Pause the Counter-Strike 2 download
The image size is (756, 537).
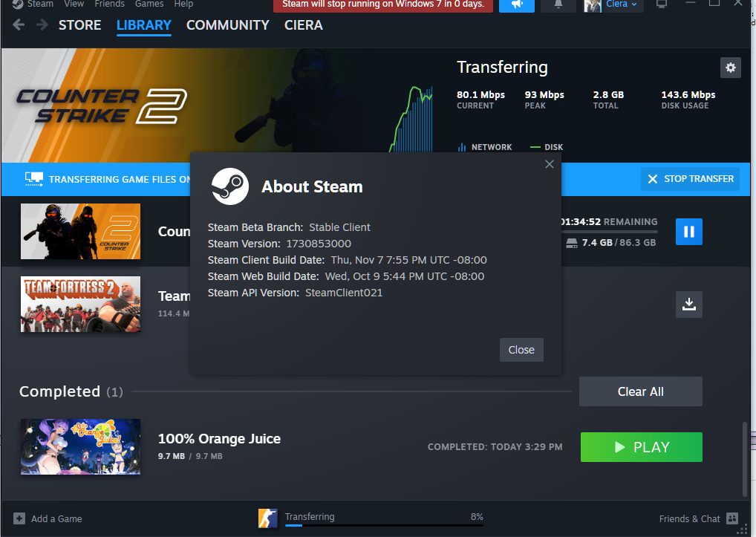click(x=688, y=231)
